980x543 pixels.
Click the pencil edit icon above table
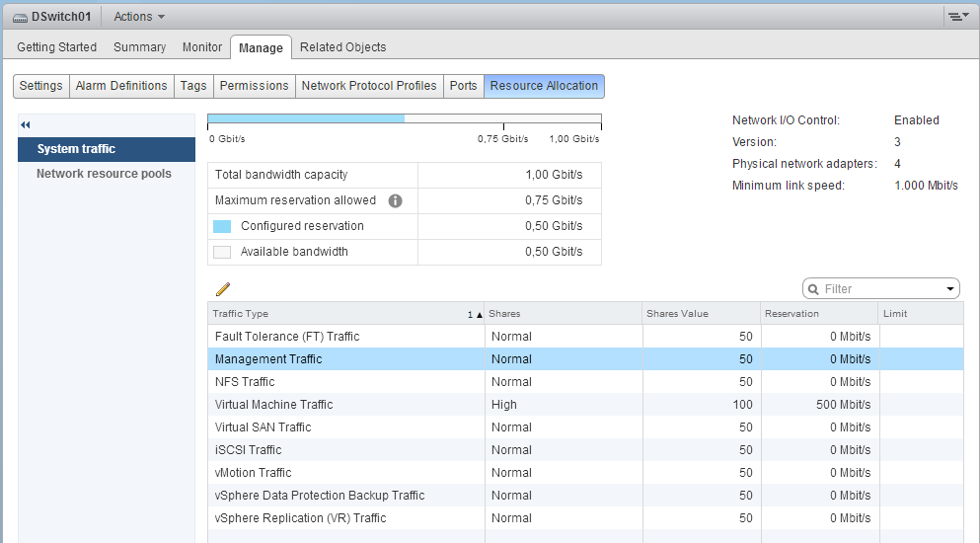coord(223,289)
